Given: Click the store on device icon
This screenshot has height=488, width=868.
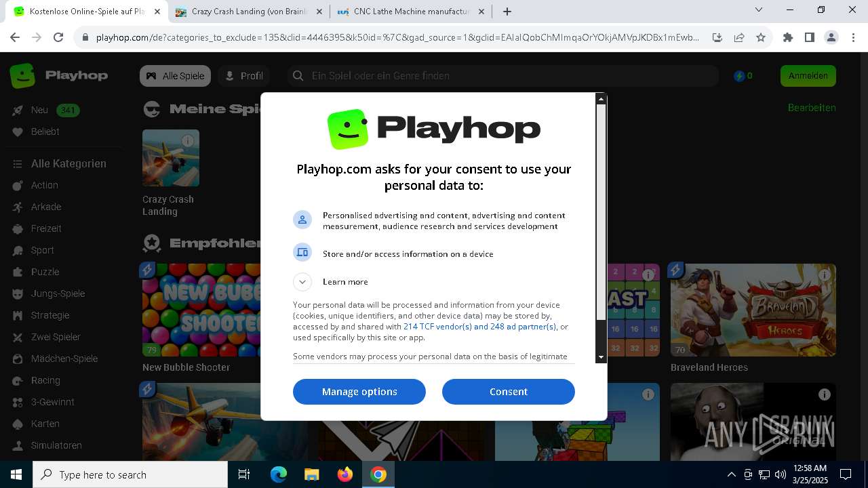Looking at the screenshot, I should (302, 253).
